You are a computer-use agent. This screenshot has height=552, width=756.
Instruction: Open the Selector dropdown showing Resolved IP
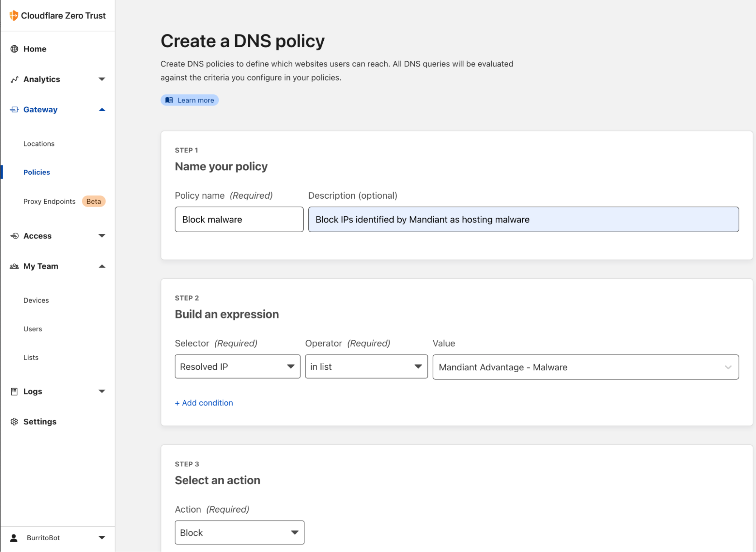[238, 367]
